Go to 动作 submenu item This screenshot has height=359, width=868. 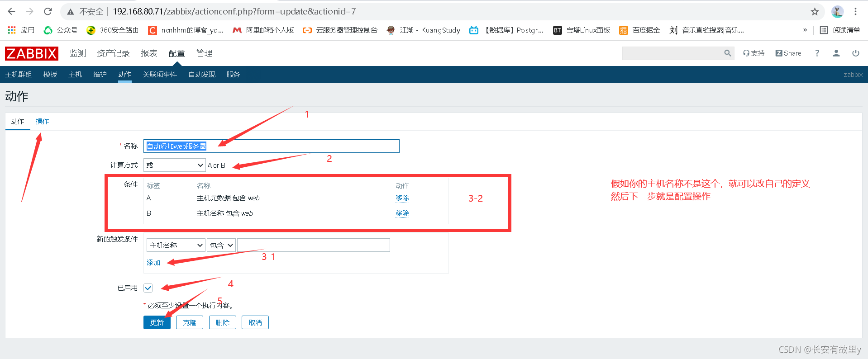(125, 75)
